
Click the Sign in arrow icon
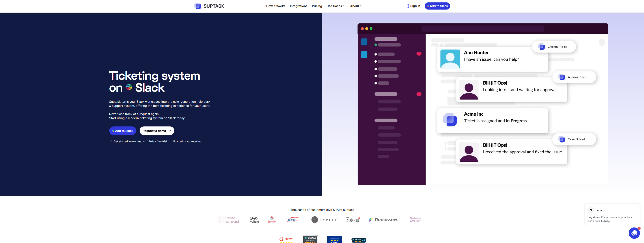point(407,6)
